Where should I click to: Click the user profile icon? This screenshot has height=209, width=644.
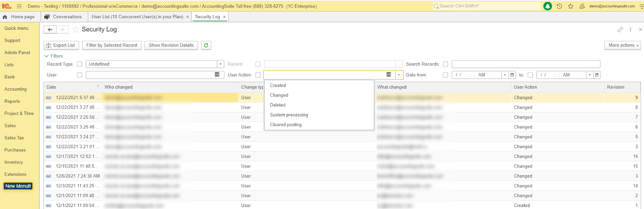pos(582,6)
